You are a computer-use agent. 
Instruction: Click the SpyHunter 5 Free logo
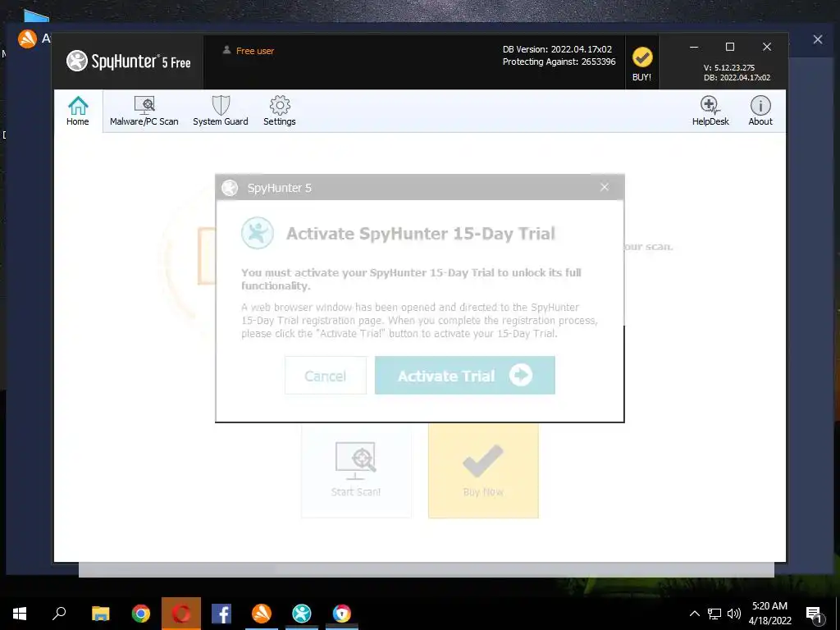click(129, 61)
